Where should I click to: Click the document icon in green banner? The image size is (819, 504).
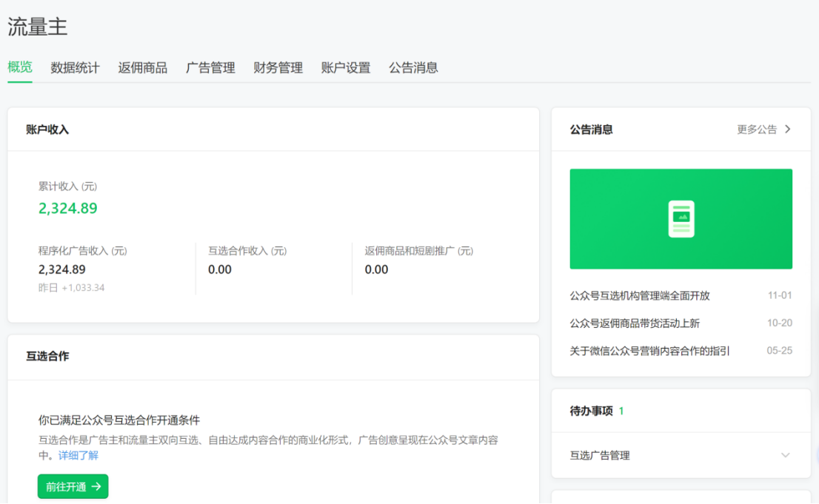point(681,219)
